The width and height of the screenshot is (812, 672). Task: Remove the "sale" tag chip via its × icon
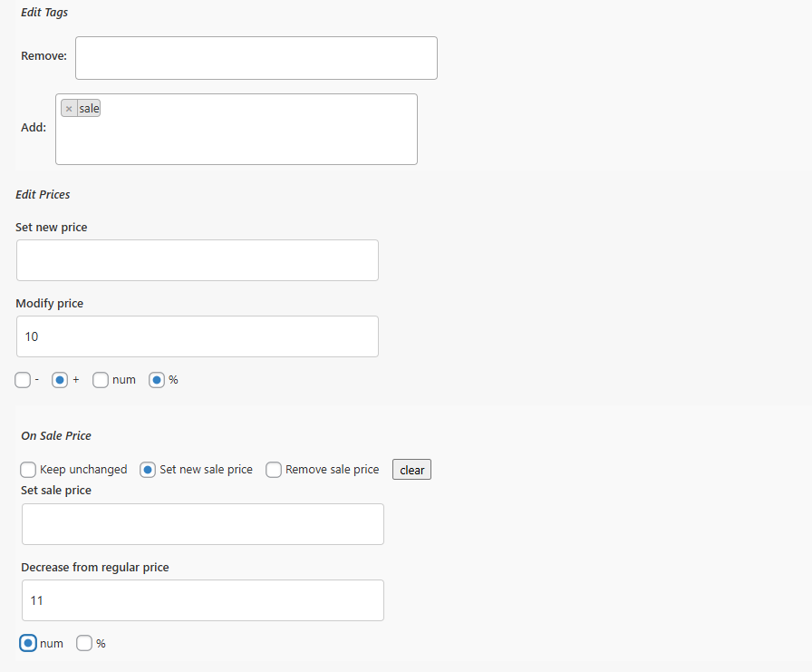[70, 108]
